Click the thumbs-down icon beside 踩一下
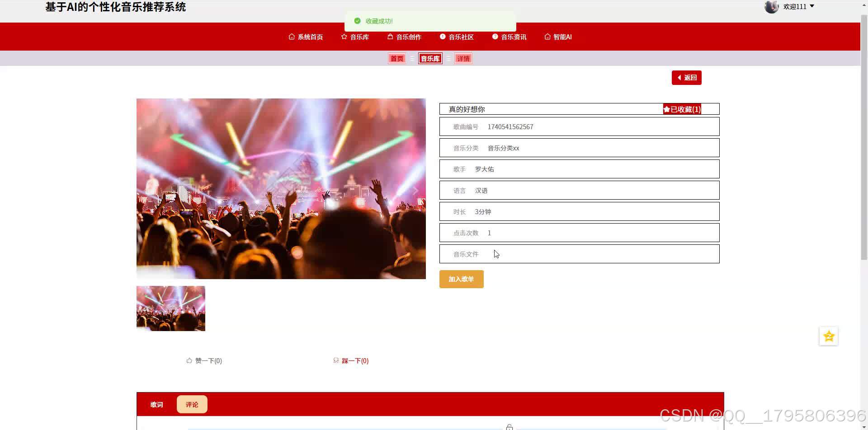This screenshot has width=868, height=430. coord(336,360)
